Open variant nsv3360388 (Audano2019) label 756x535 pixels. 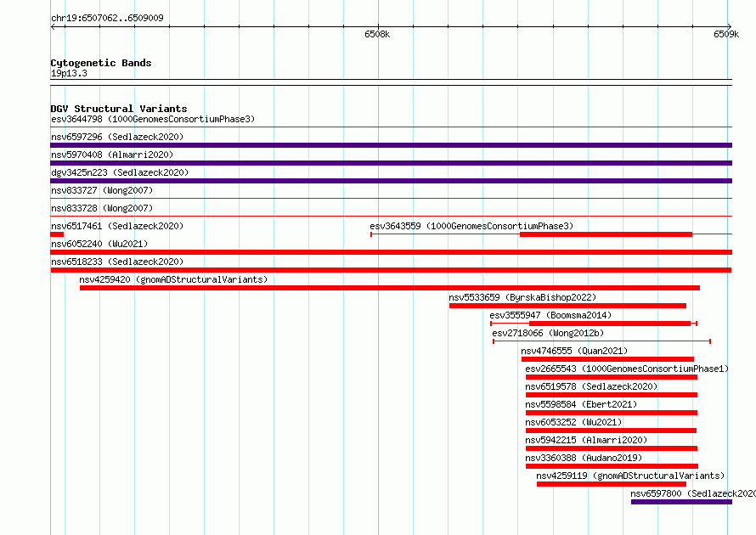pyautogui.click(x=584, y=458)
